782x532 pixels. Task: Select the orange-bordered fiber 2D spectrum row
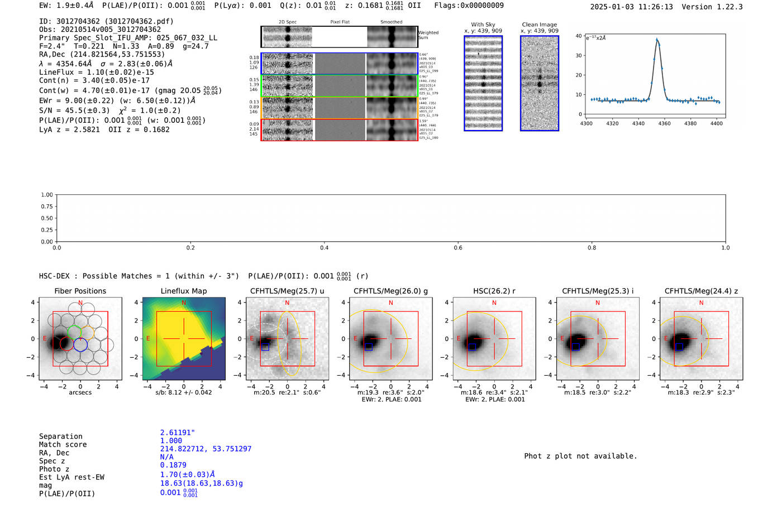[x=339, y=108]
